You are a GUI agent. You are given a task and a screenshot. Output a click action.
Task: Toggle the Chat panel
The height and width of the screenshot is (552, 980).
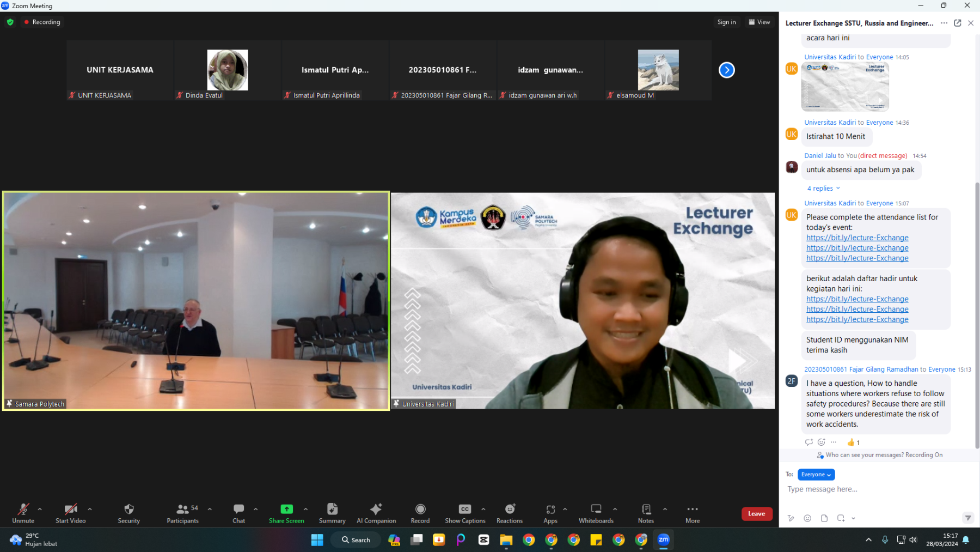238,513
